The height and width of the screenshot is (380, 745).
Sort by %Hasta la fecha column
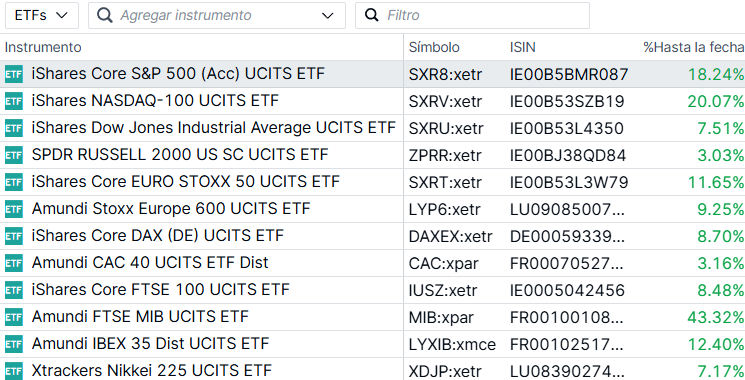(694, 47)
